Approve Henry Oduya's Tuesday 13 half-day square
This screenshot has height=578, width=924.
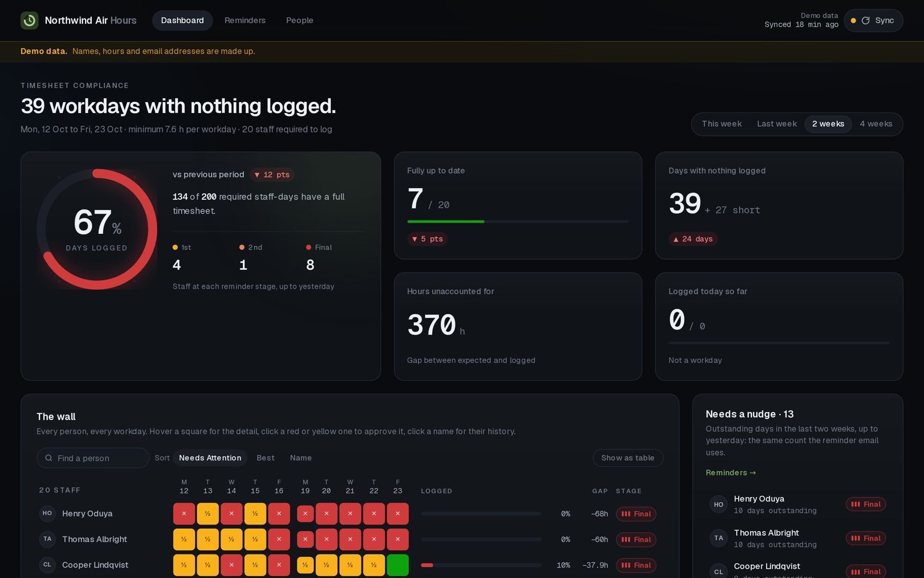(208, 514)
